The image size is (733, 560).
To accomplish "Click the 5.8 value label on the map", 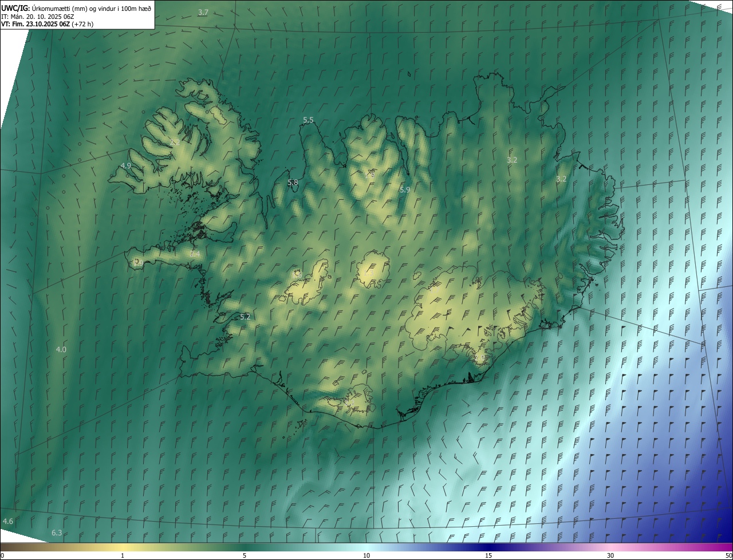I will [293, 183].
